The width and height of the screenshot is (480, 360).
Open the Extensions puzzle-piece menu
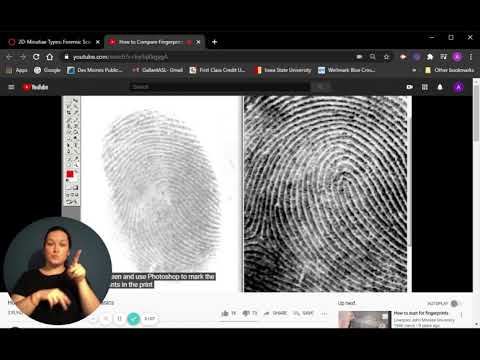430,57
